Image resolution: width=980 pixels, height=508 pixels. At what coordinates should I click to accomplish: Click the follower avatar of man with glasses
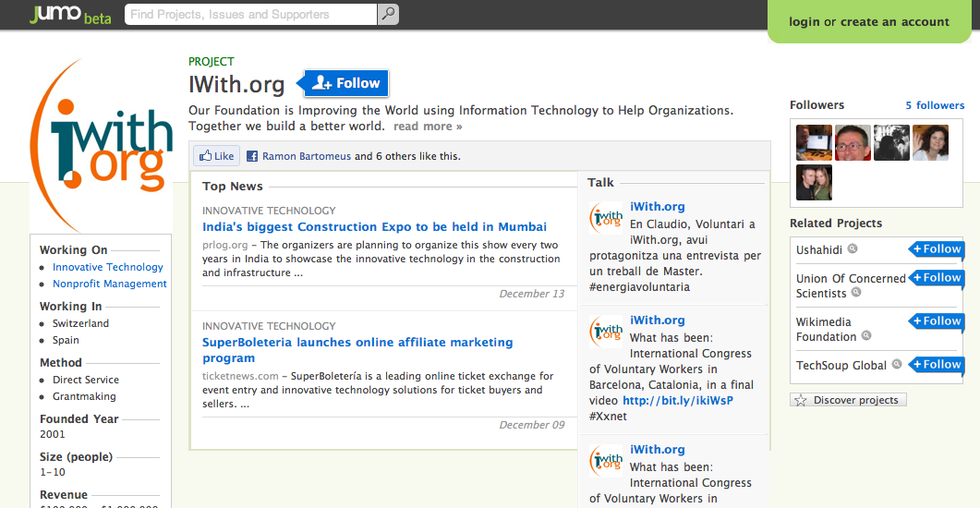click(853, 142)
